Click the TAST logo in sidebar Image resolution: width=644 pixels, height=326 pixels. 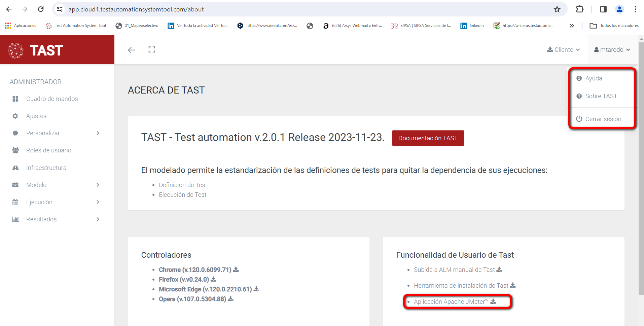click(x=36, y=50)
